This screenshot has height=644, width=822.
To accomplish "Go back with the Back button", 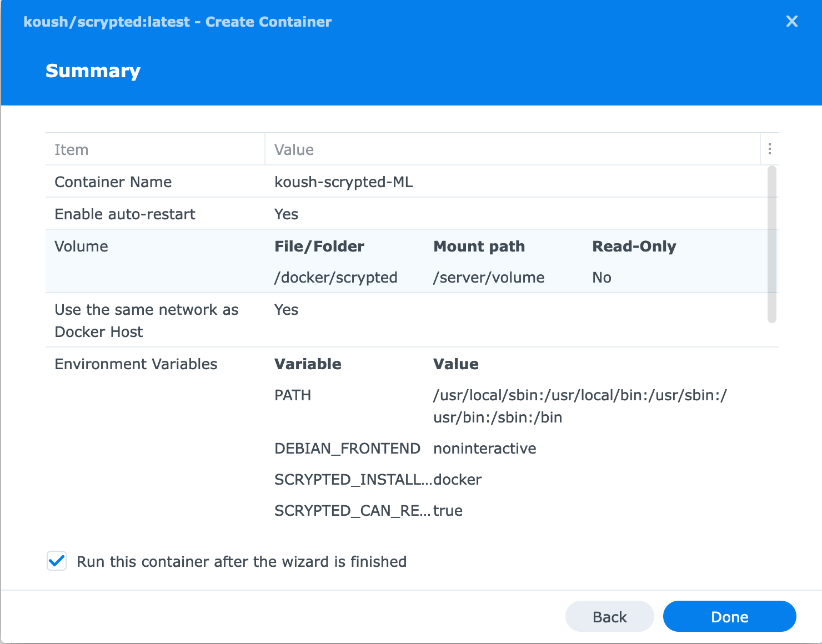I will click(x=609, y=617).
